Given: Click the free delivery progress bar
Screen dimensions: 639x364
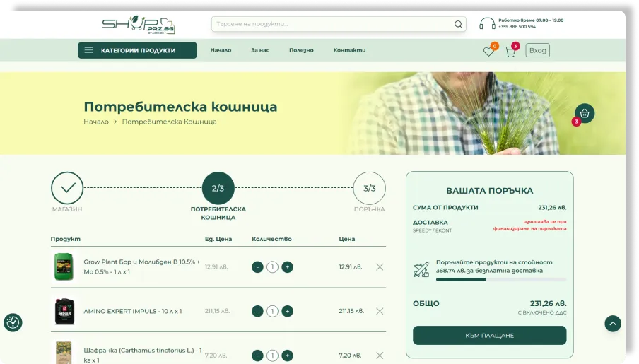Looking at the screenshot, I should point(501,280).
